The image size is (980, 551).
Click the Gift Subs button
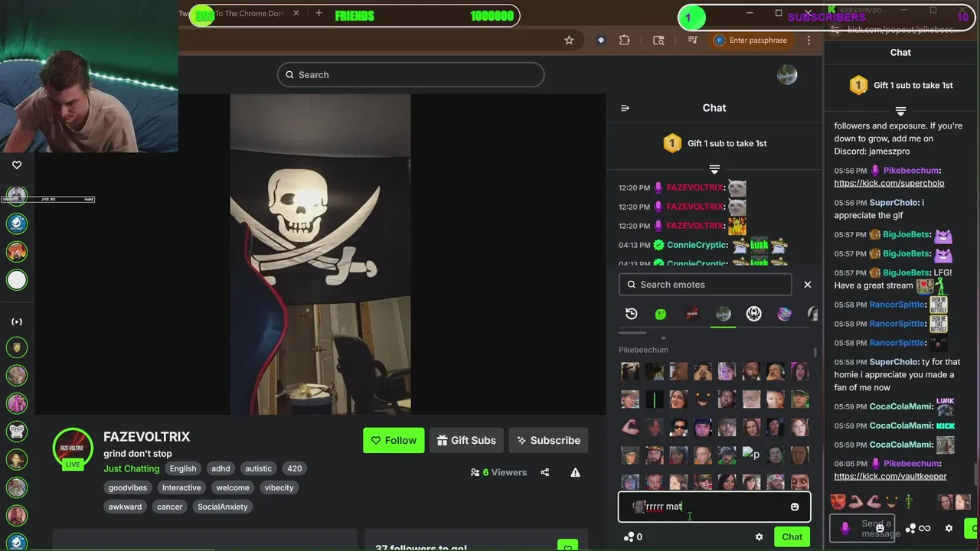tap(466, 440)
